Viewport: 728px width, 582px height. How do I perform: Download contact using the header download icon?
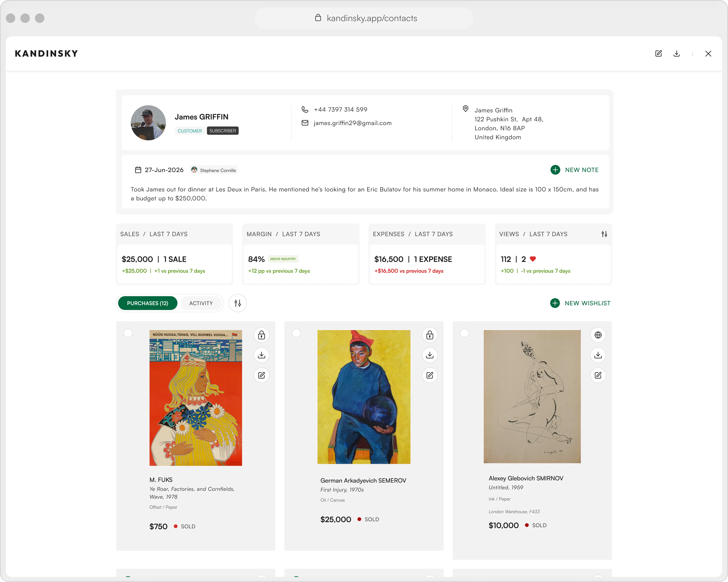pyautogui.click(x=676, y=54)
